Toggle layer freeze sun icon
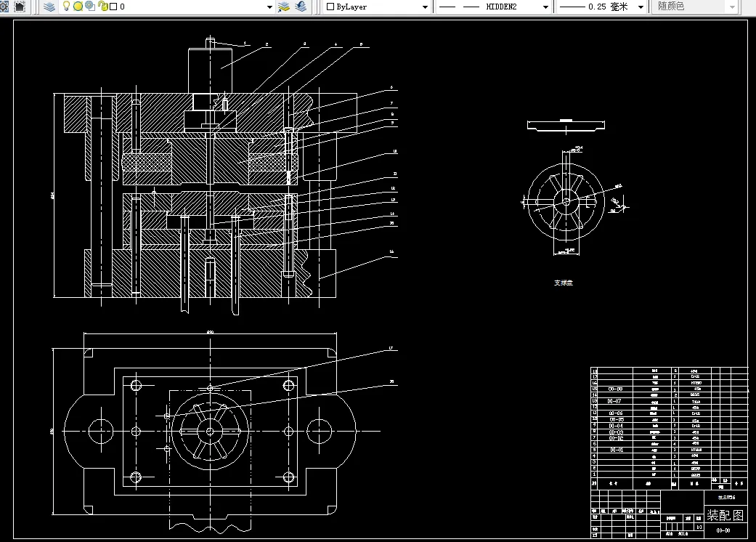The width and height of the screenshot is (756, 542). coord(78,7)
